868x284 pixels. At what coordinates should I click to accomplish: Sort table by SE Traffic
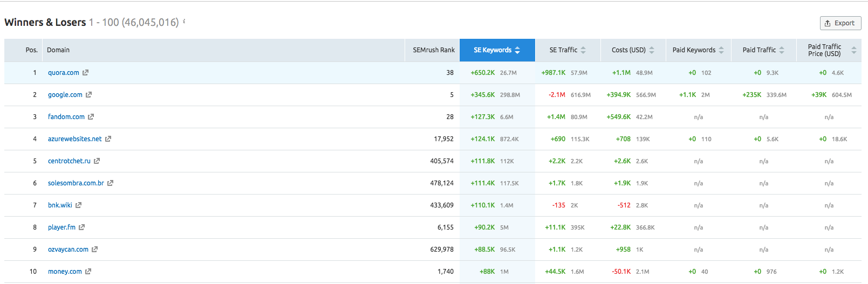567,50
